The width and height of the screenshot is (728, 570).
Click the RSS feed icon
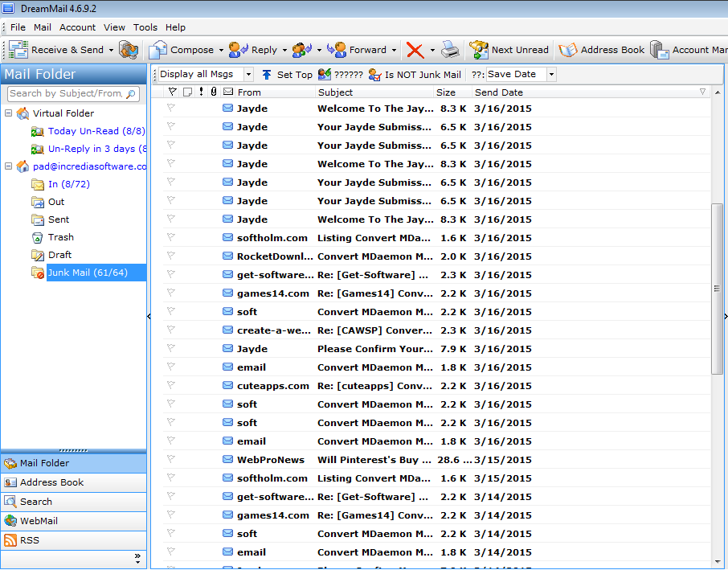[10, 540]
